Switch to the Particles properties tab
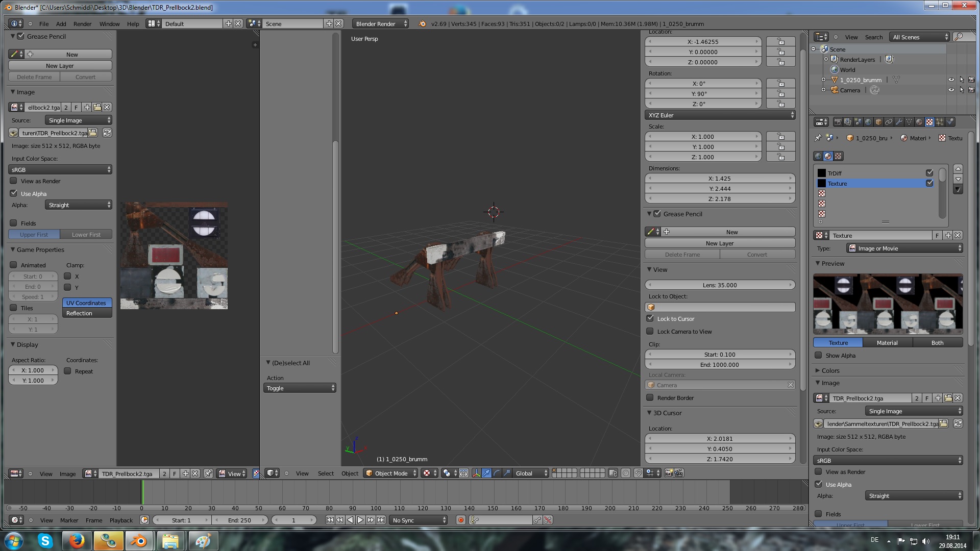 (x=940, y=122)
